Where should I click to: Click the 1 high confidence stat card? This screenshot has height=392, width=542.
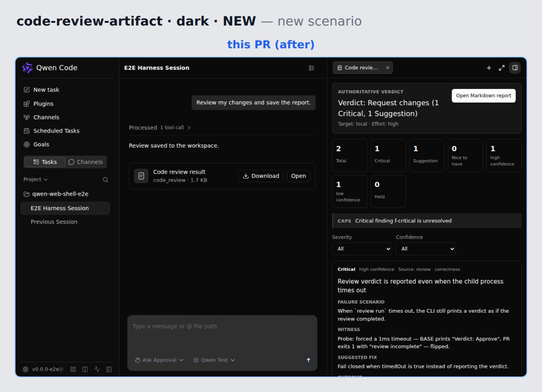pos(504,155)
